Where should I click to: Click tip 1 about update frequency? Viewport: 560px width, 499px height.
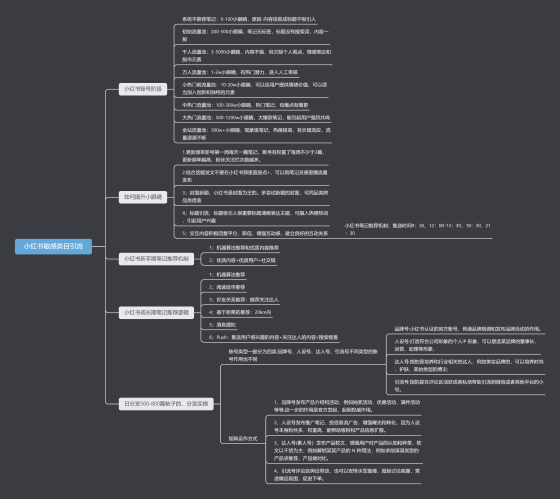click(x=253, y=156)
